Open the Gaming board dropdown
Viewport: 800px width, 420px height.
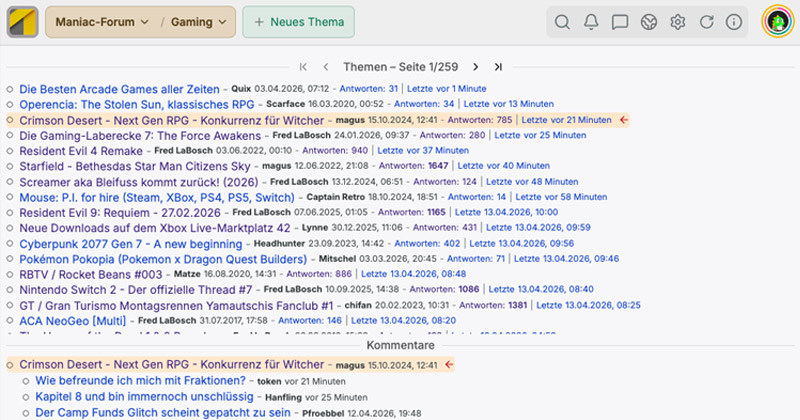point(198,22)
